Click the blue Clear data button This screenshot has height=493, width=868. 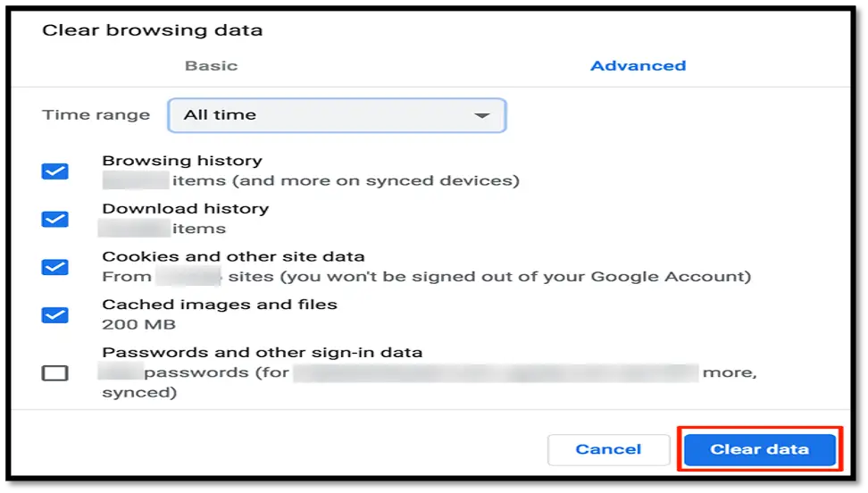(759, 449)
